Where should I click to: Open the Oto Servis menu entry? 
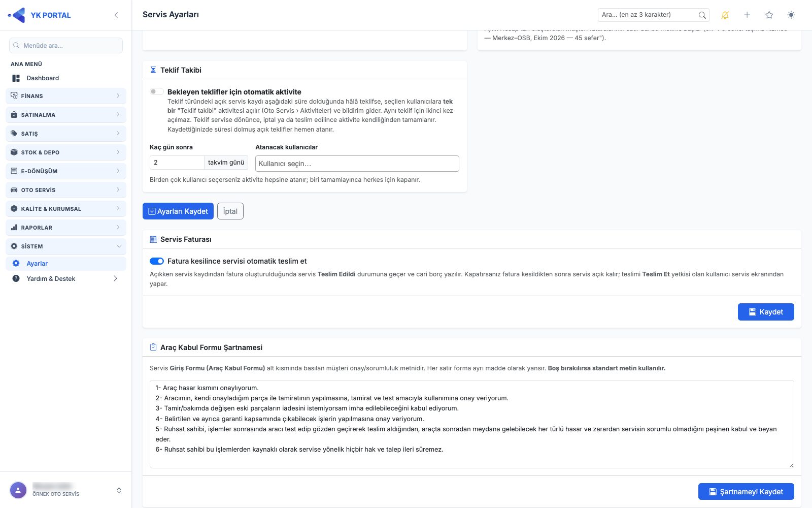pyautogui.click(x=66, y=190)
